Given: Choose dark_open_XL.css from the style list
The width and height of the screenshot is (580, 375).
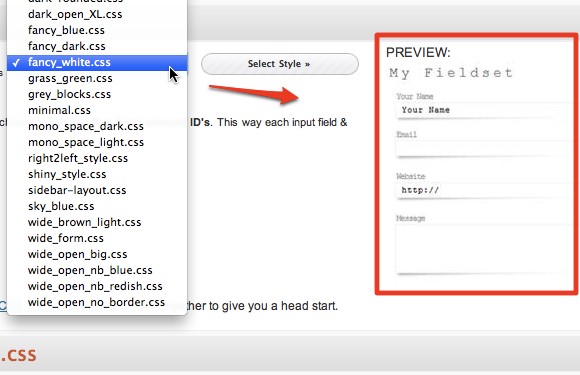Looking at the screenshot, I should click(x=97, y=14).
